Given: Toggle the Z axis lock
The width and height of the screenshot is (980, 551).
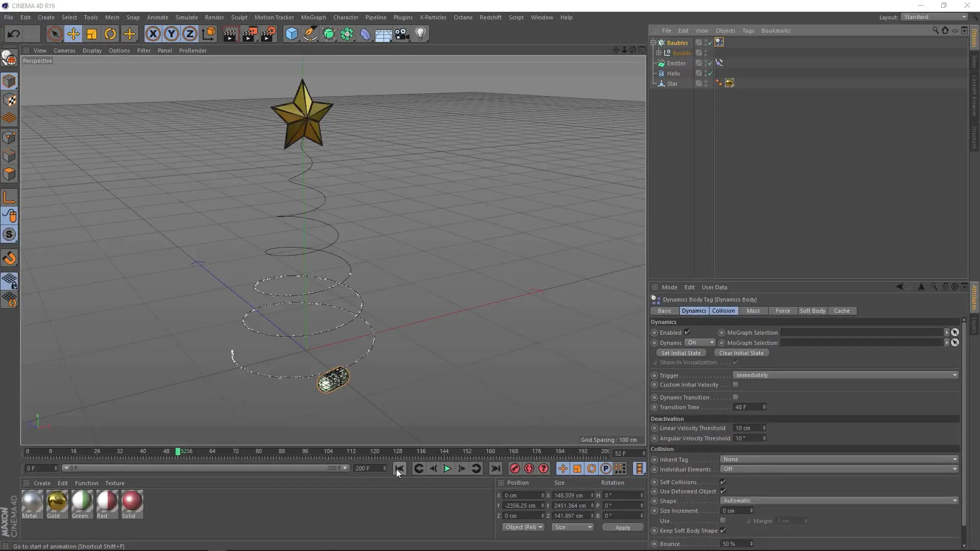Looking at the screenshot, I should point(190,34).
